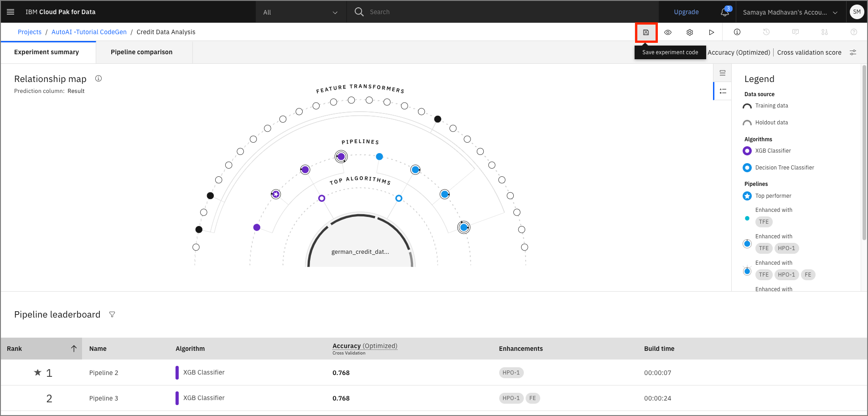Click the Relationship map info icon
Screen dimensions: 868x416
98,78
